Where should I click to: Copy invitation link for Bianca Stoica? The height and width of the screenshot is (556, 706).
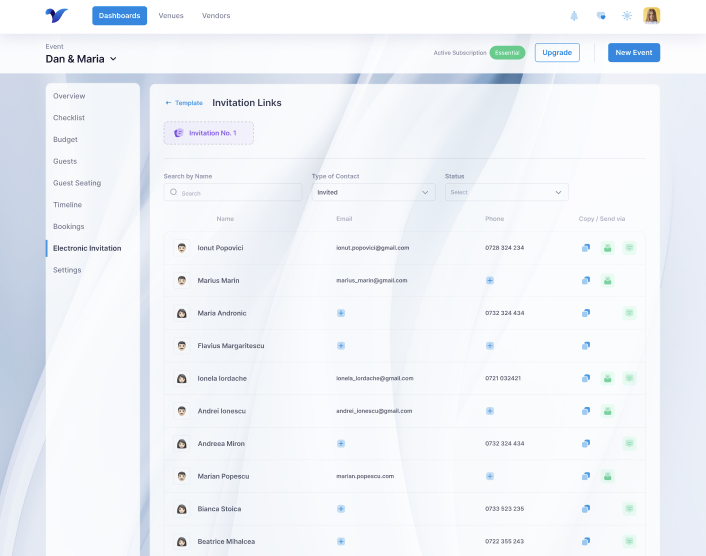coord(586,509)
